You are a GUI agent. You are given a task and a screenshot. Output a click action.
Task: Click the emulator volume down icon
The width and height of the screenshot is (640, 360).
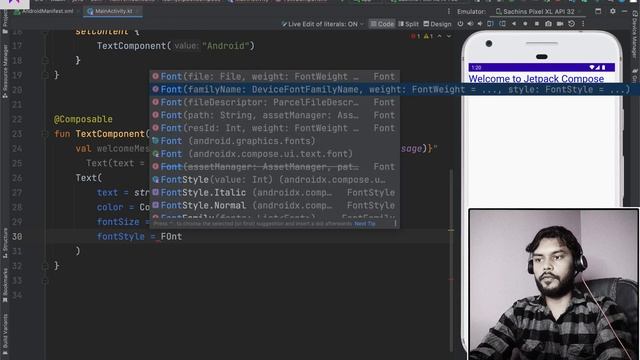point(480,24)
